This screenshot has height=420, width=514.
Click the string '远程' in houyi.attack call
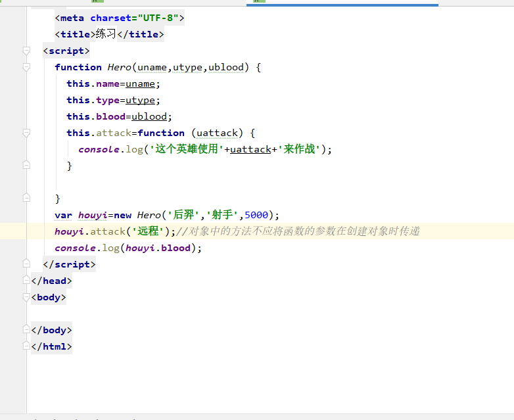point(148,231)
